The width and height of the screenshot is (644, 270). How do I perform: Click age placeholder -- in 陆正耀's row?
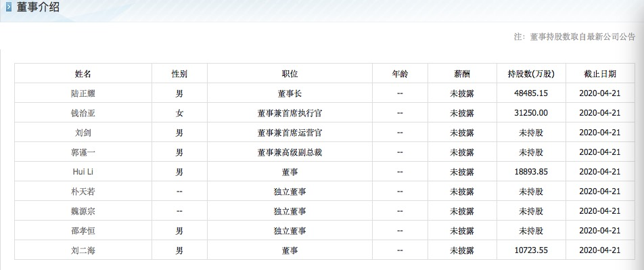[400, 93]
